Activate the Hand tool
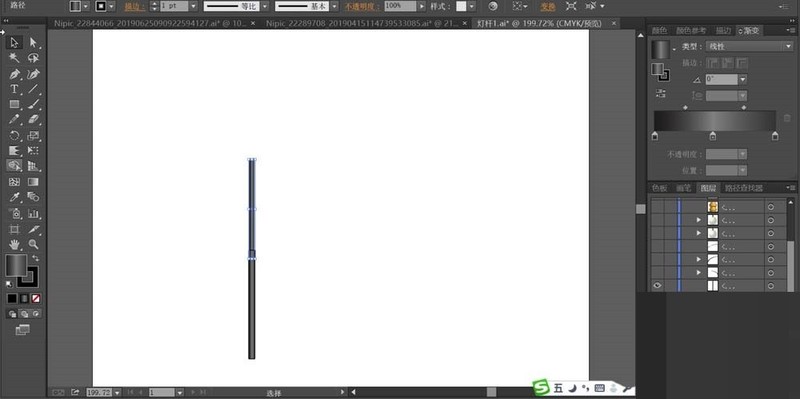 coord(14,244)
